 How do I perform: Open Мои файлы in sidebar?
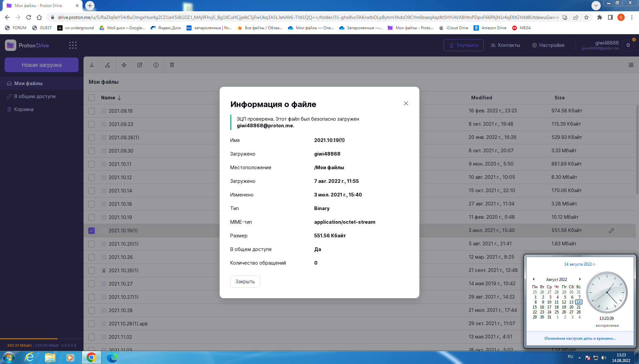click(42, 83)
